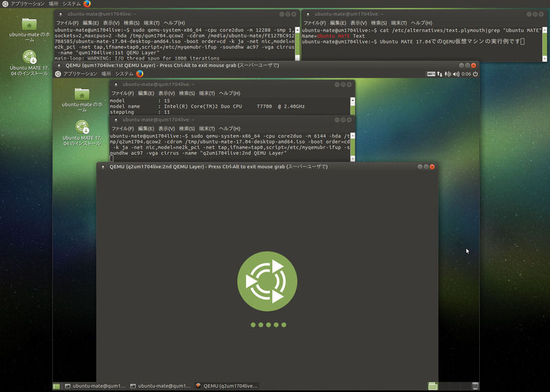Click the 0:06 clock in guest panel
This screenshot has height=392, width=550.
click(466, 74)
